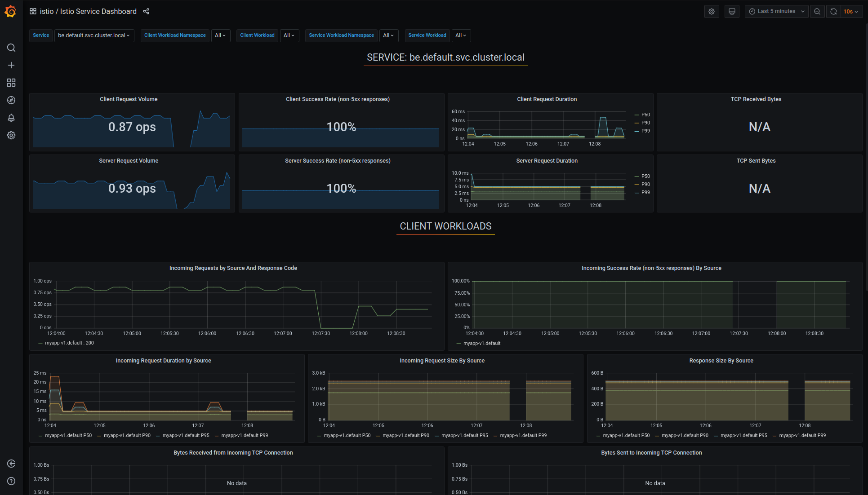Click the Create plus icon
This screenshot has height=495, width=868.
pos(11,65)
